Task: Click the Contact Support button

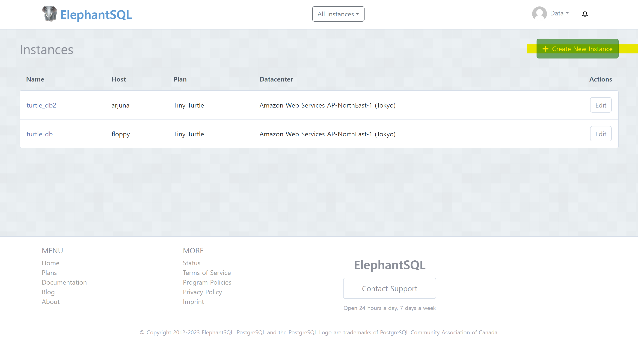Action: 389,288
